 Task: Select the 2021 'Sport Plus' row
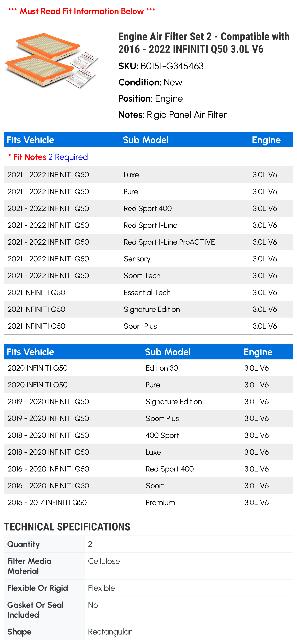[x=148, y=326]
